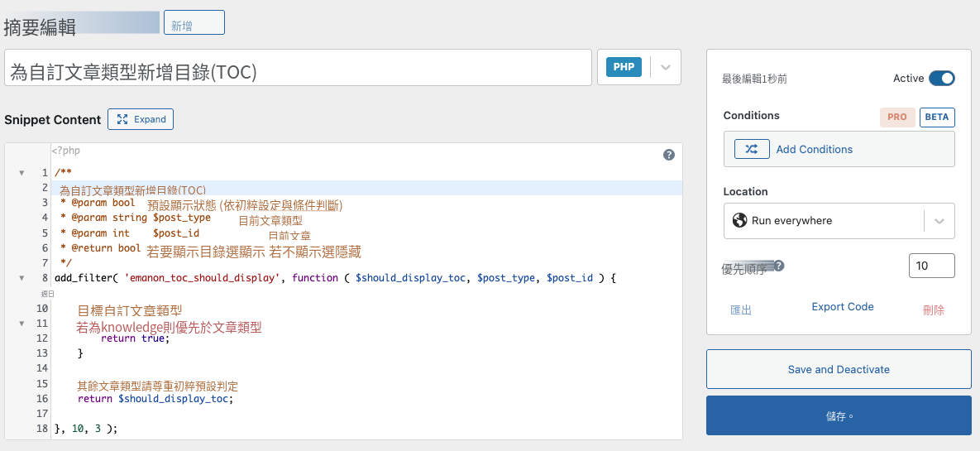Click the priority number field showing 10
Screen dimensions: 980x451
coord(931,265)
